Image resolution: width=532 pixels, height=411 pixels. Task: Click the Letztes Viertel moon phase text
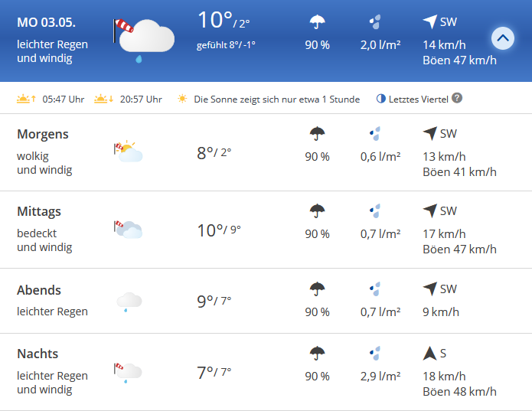coord(419,99)
